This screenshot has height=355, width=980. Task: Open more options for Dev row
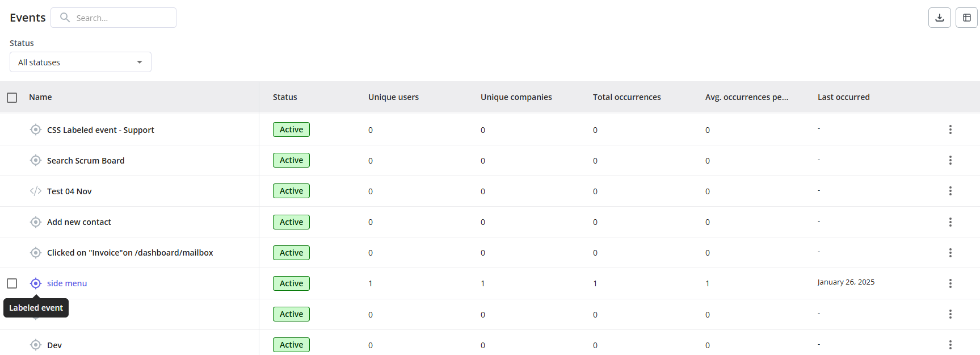pos(950,345)
